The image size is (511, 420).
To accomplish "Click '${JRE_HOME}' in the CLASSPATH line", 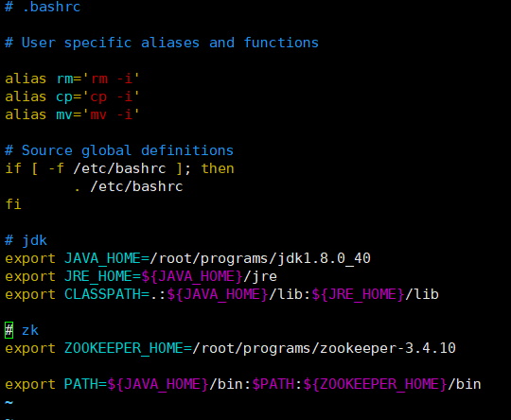I will (358, 294).
